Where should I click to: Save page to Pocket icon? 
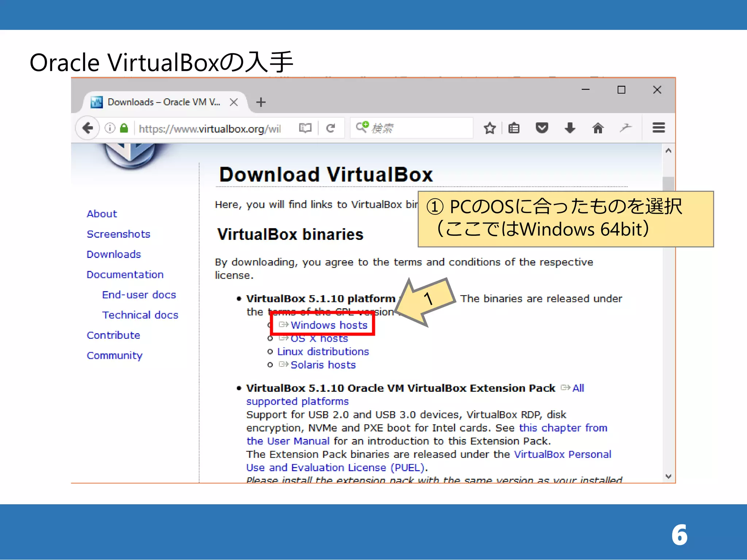pos(542,128)
